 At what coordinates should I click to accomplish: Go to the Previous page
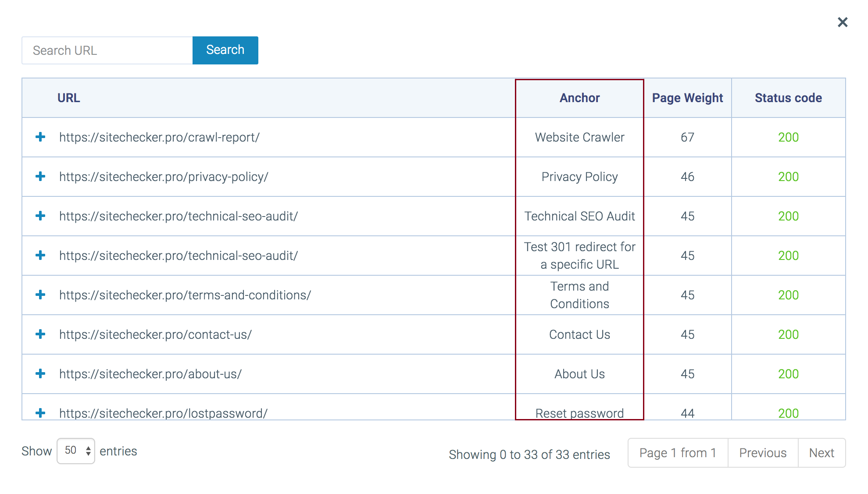763,453
